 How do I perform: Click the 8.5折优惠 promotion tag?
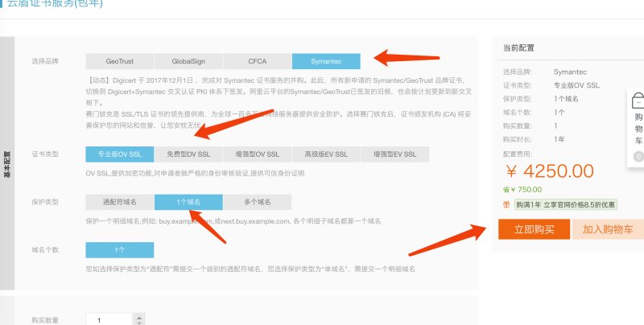566,204
